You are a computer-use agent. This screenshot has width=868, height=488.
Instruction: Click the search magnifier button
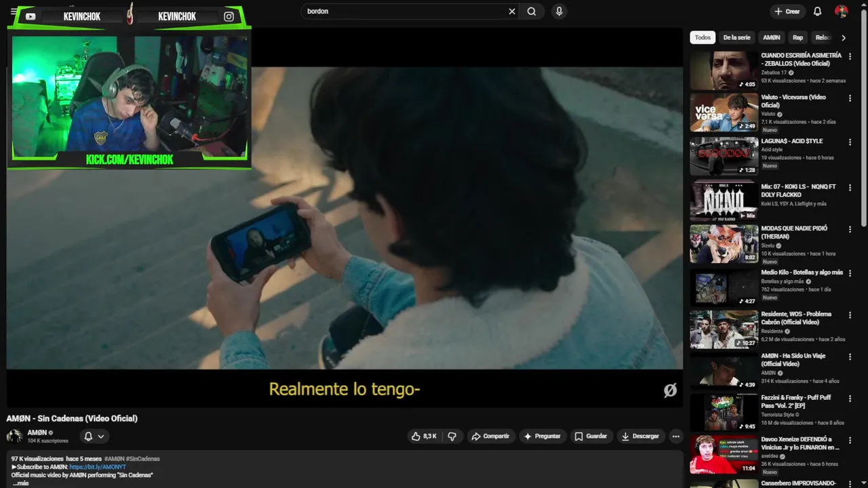[x=532, y=11]
